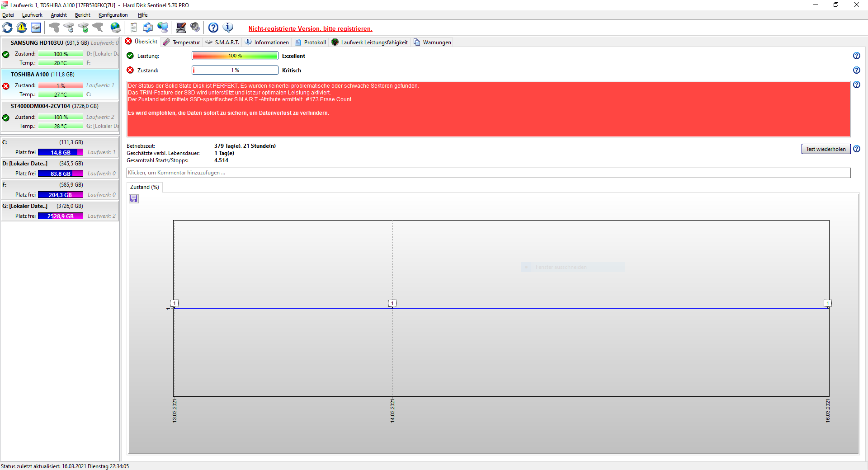Click the refresh icon with yellow warning sign
This screenshot has width=868, height=470.
point(22,28)
